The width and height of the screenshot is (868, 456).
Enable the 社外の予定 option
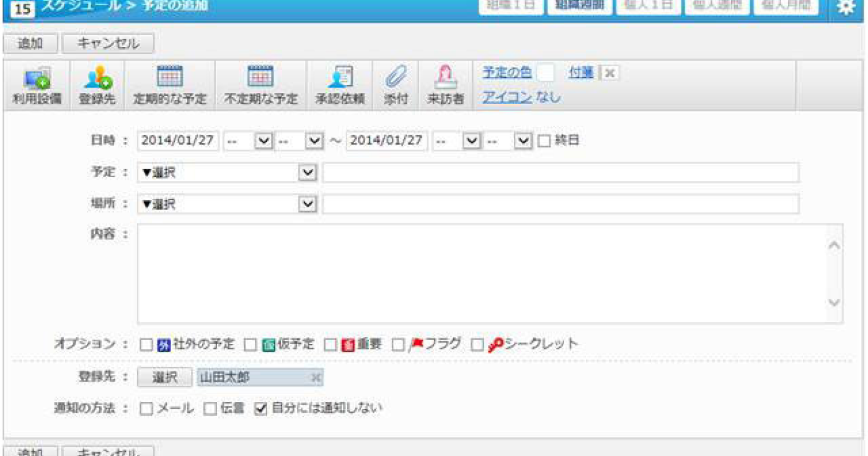pyautogui.click(x=146, y=344)
